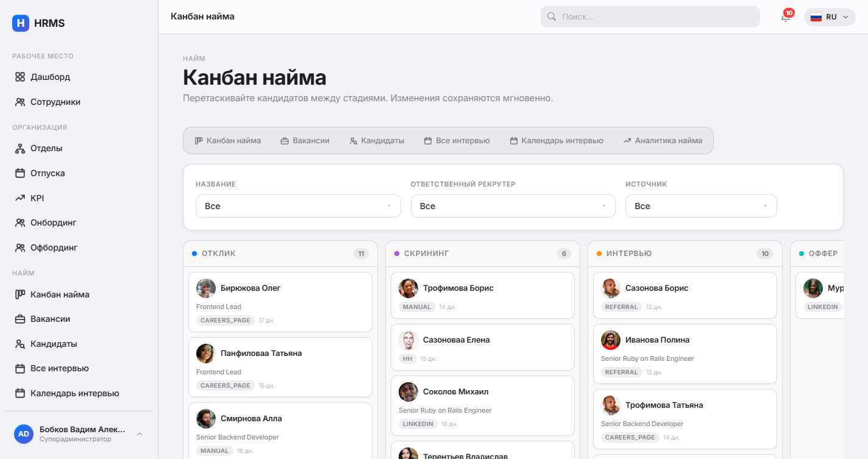
Task: Click the sidebar Все интервью calendar icon
Action: click(20, 368)
